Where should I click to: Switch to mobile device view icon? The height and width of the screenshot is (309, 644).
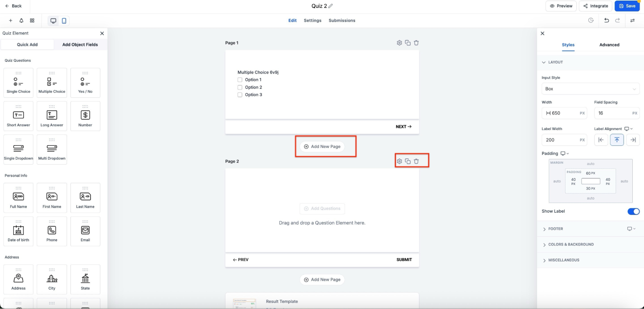pyautogui.click(x=64, y=21)
